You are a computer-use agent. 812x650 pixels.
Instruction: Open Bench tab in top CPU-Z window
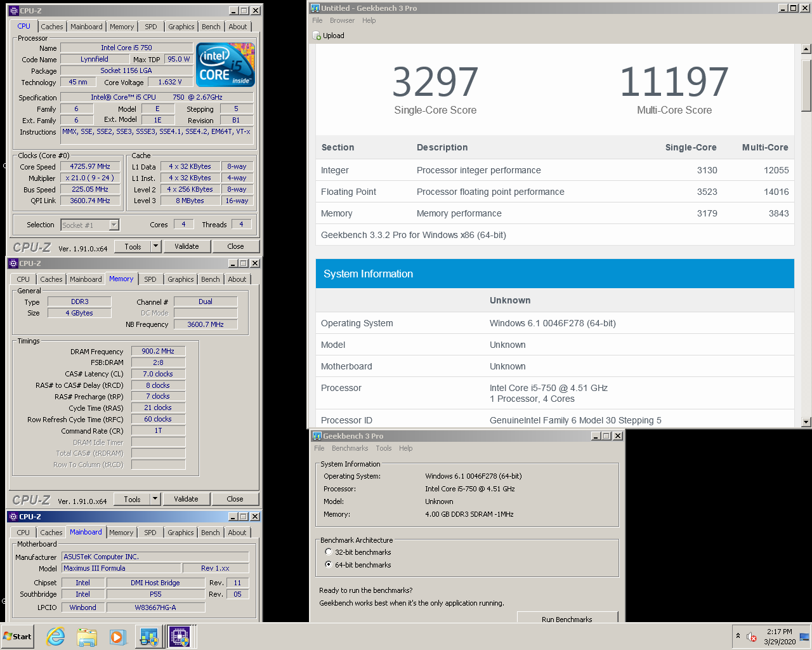point(211,27)
